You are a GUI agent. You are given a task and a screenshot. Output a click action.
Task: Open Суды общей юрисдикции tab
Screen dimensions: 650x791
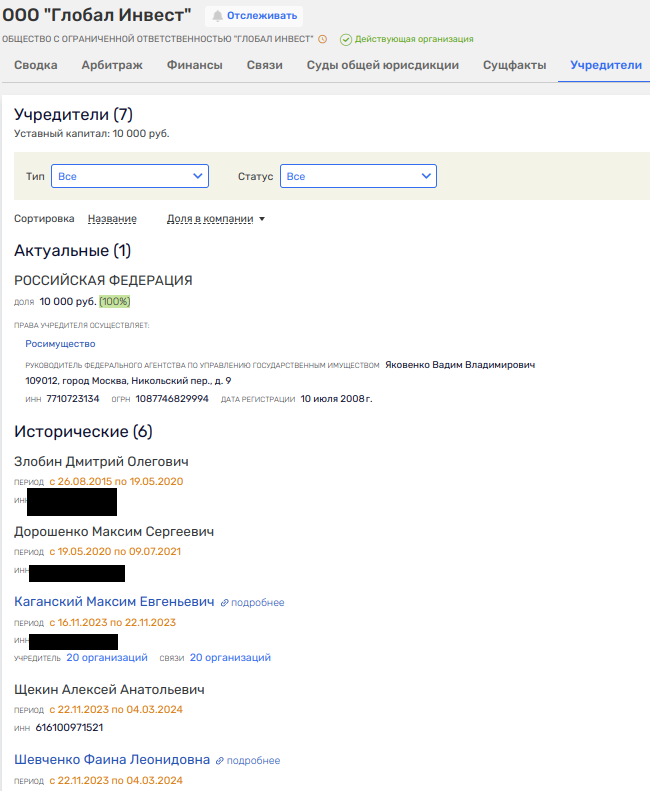[383, 65]
